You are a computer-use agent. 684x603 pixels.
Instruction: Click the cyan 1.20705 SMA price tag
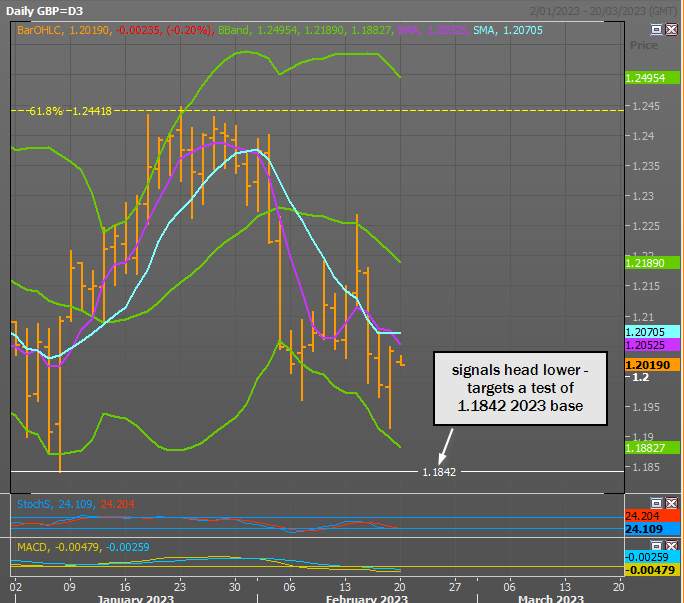(652, 332)
